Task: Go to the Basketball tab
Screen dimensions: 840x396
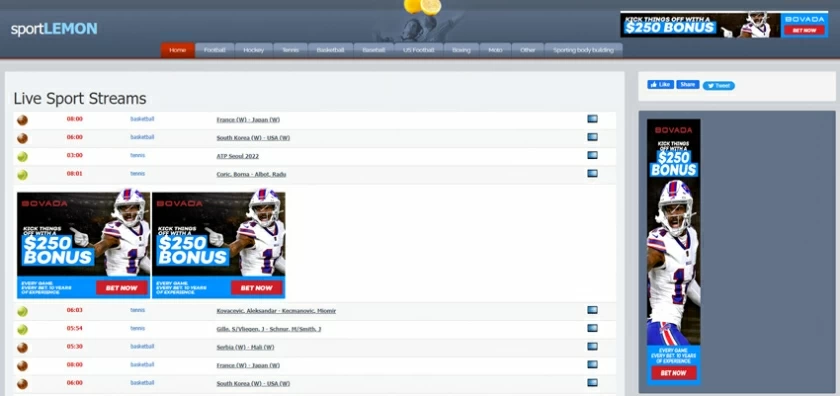Action: click(x=331, y=50)
